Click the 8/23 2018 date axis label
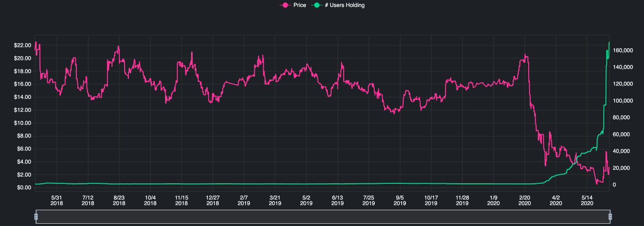The width and height of the screenshot is (644, 226). click(119, 200)
